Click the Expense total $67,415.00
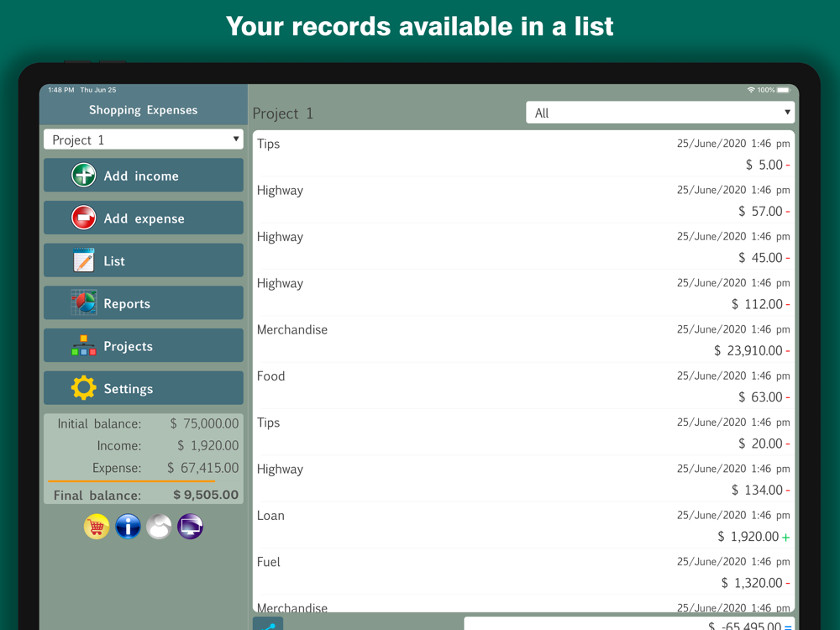 (x=202, y=468)
